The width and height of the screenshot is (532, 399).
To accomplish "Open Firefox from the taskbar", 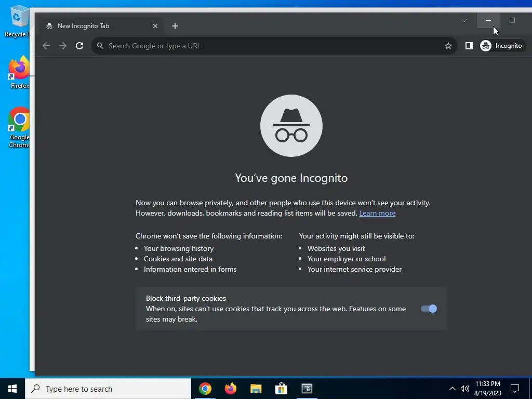I will 231,389.
